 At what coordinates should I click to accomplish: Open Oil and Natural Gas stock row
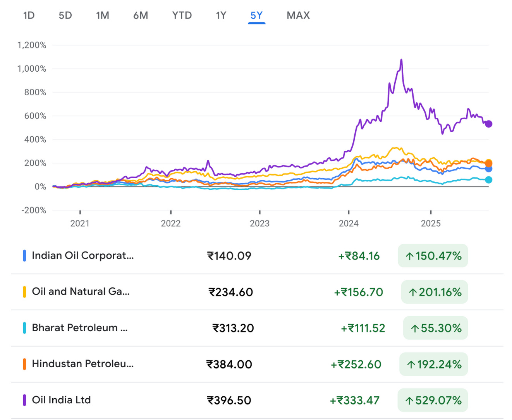point(257,292)
